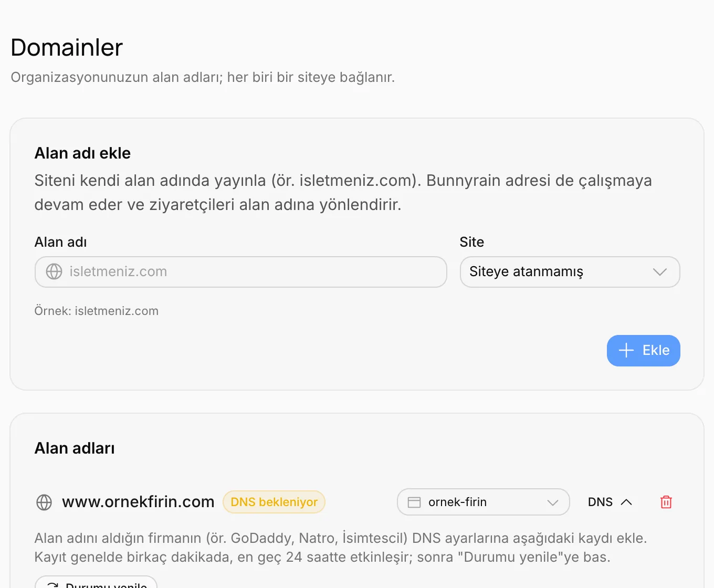Viewport: 714px width, 588px height.
Task: Click the blue Ekle button
Action: point(643,351)
